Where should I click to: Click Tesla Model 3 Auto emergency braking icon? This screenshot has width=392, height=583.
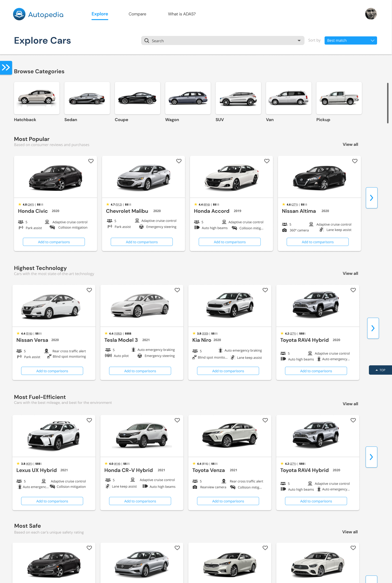pos(133,350)
